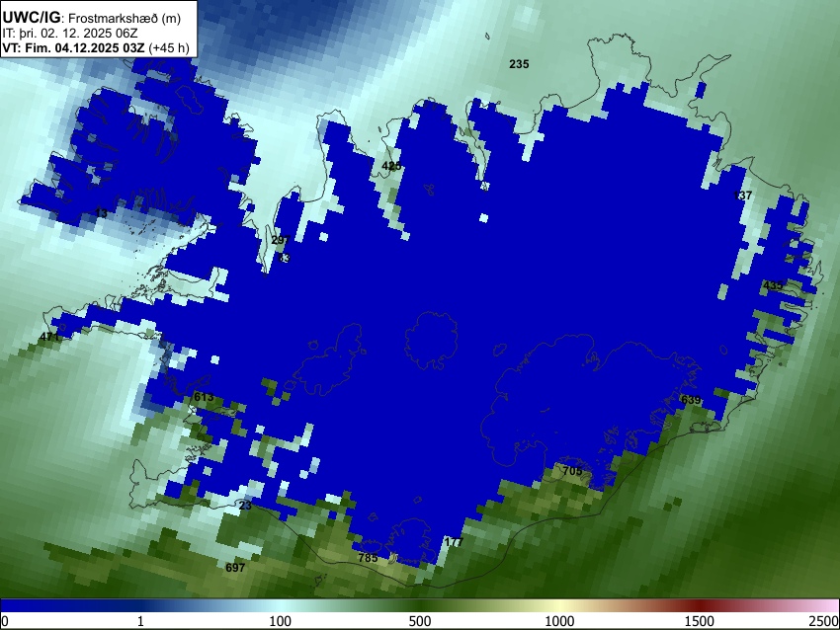Click the 1000 label on the color scale
This screenshot has height=630, width=840.
coord(559,621)
